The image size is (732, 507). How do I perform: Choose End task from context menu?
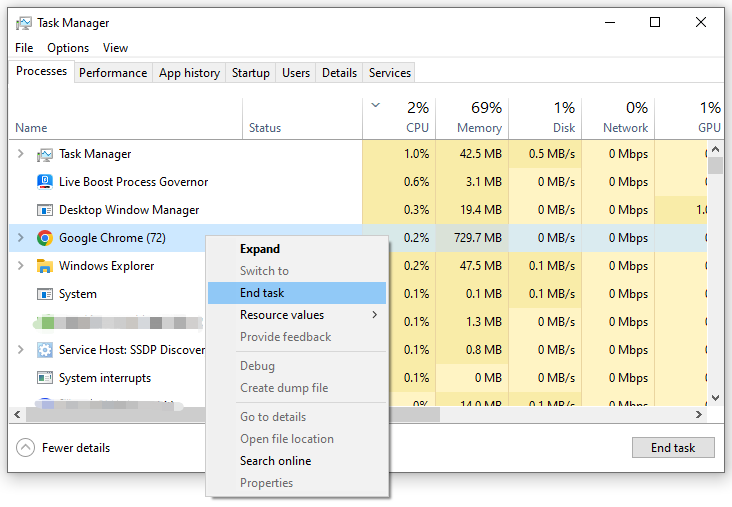(262, 293)
